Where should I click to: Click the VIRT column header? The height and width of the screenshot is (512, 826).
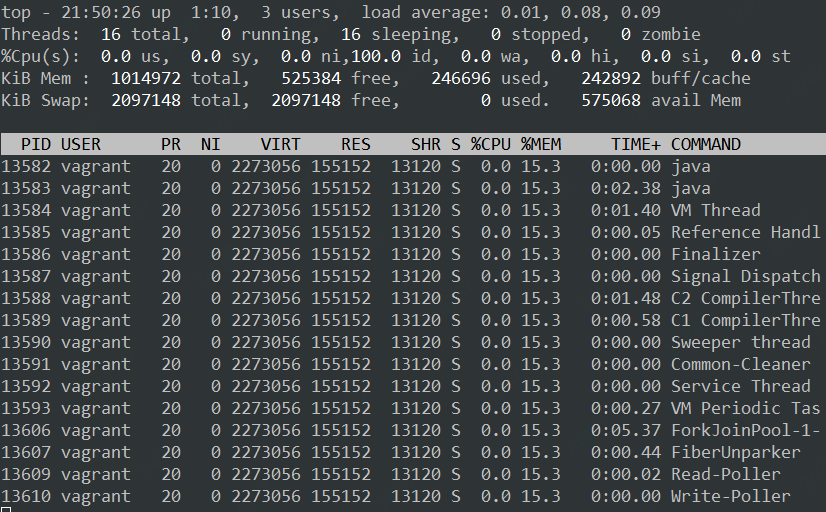[280, 144]
